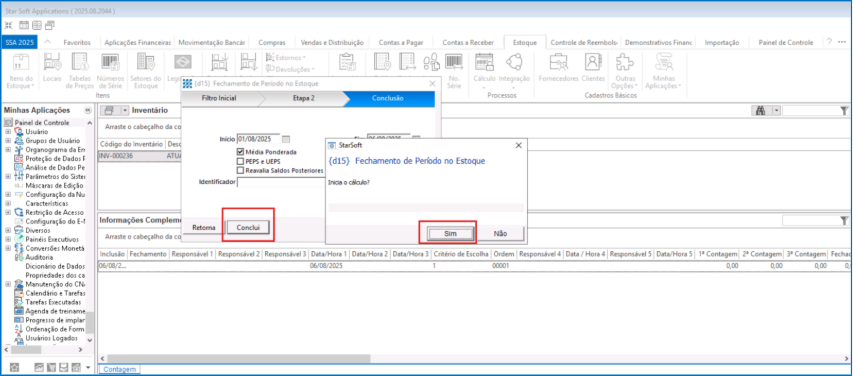Image resolution: width=853 pixels, height=376 pixels.
Task: Open the Vendas e Distribuição ribbon tab
Action: (332, 42)
